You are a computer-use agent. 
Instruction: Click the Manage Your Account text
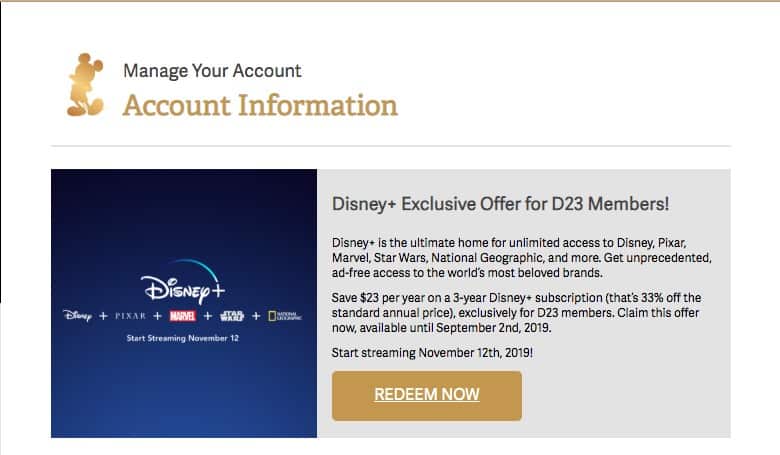click(212, 71)
